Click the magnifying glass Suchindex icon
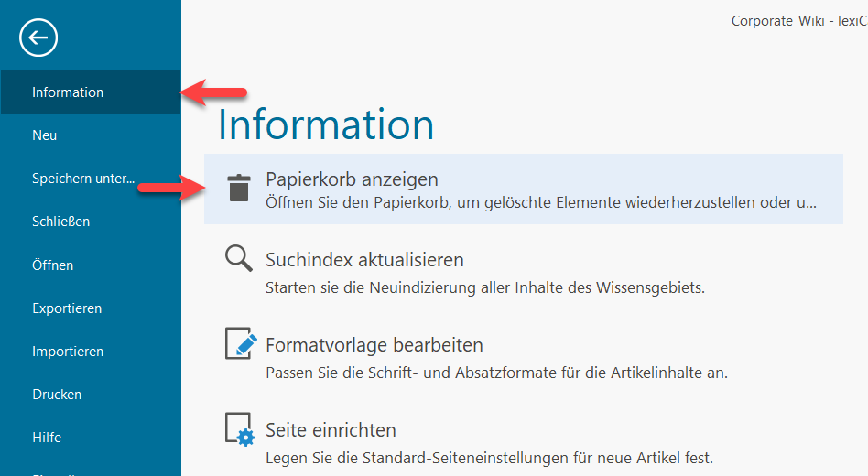Screen dimensions: 868x476 [x=239, y=259]
